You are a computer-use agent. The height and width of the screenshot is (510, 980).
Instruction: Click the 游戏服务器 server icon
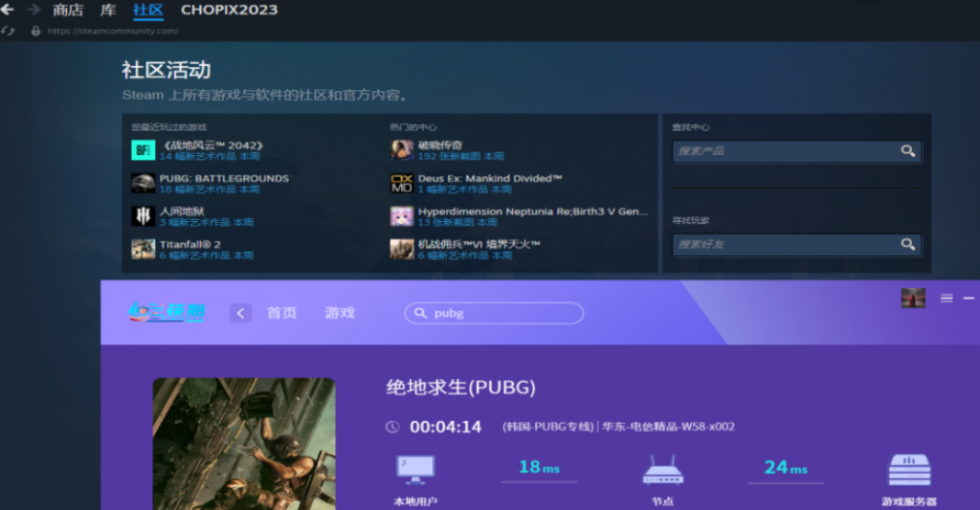pyautogui.click(x=909, y=470)
